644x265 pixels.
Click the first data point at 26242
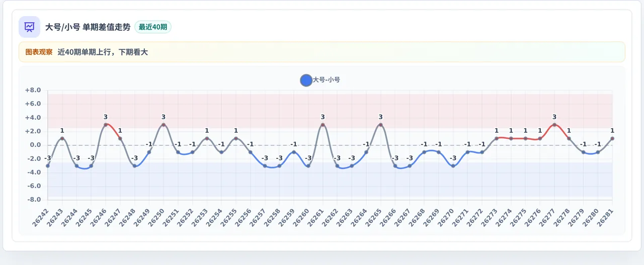point(48,166)
